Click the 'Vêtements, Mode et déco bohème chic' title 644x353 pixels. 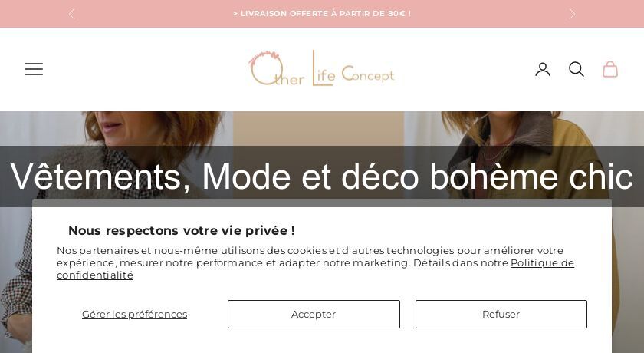[x=322, y=176]
